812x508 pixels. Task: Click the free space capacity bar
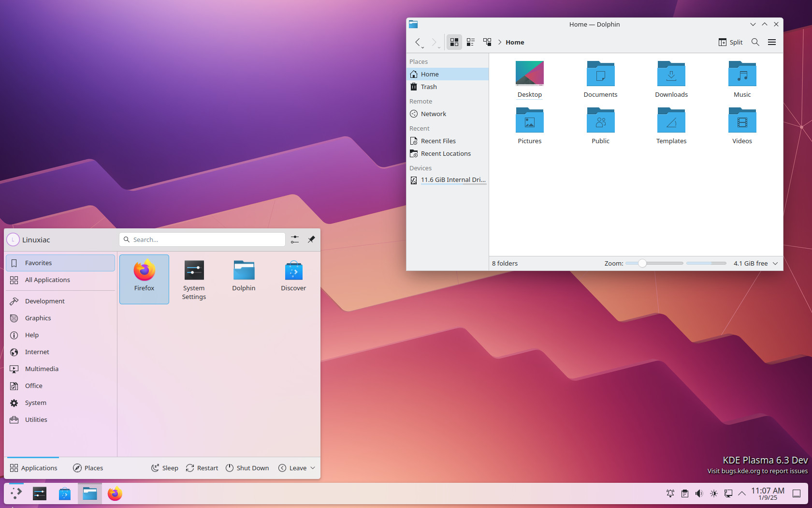click(x=706, y=263)
